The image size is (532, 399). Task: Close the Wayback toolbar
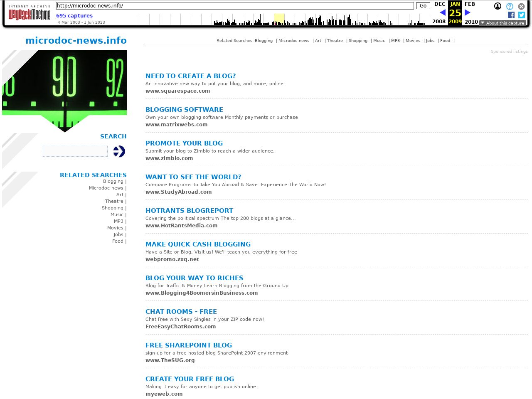[x=521, y=6]
